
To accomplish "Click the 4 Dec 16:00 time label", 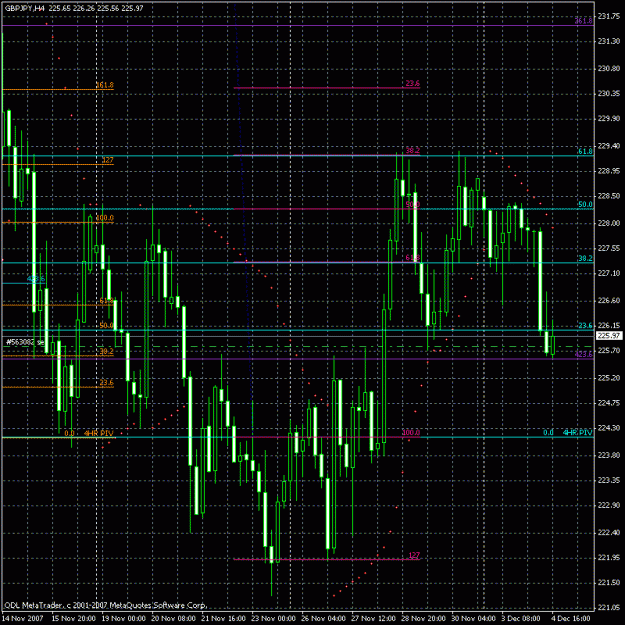I will click(x=571, y=619).
